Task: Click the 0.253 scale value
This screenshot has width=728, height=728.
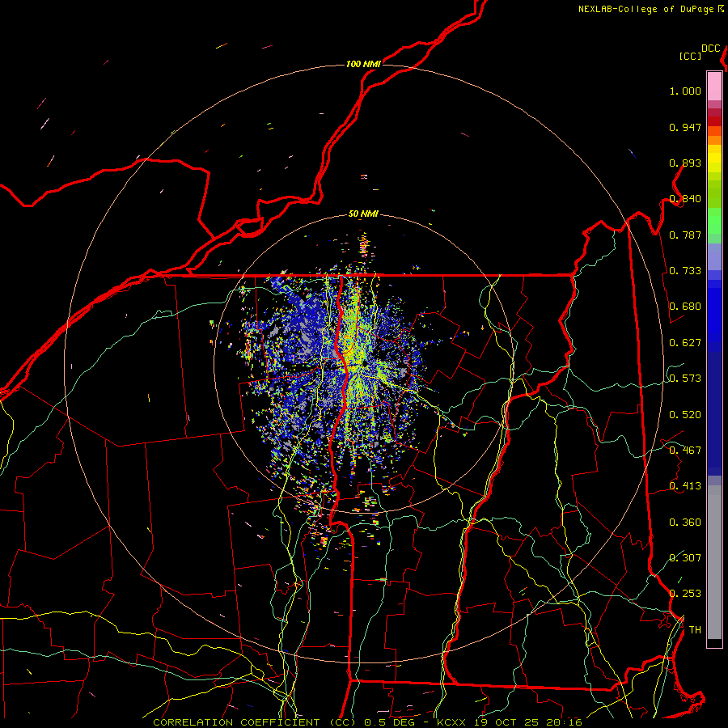Action: coord(685,594)
